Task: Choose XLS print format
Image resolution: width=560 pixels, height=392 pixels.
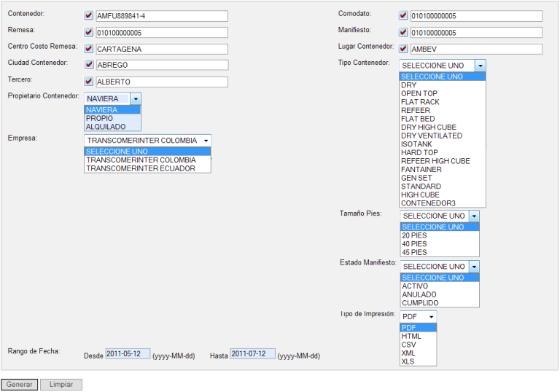Action: click(x=408, y=361)
